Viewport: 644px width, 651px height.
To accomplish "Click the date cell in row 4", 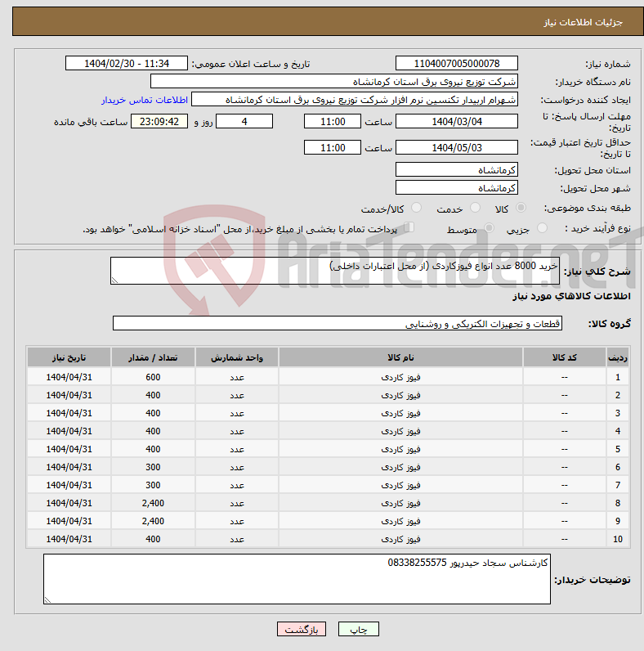I will [x=69, y=431].
